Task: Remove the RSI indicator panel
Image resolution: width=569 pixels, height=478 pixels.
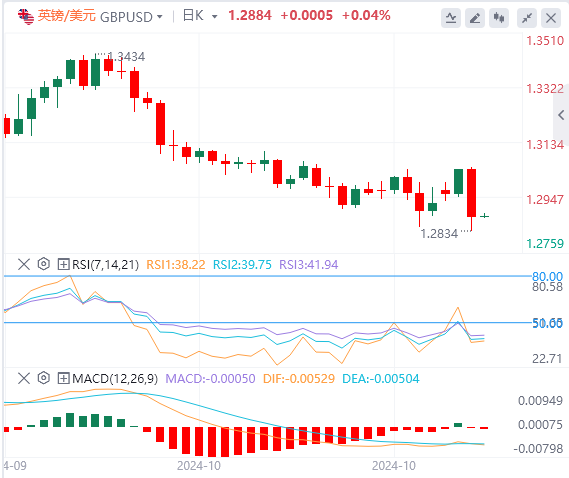Action: click(24, 264)
